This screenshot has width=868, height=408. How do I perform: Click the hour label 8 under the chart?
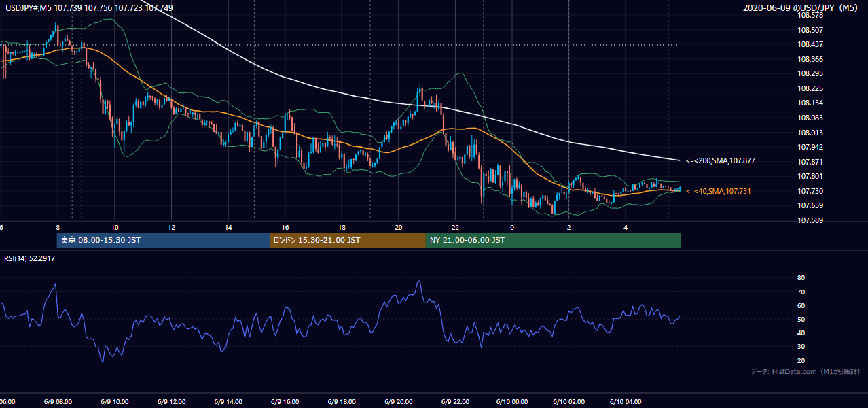(x=58, y=228)
